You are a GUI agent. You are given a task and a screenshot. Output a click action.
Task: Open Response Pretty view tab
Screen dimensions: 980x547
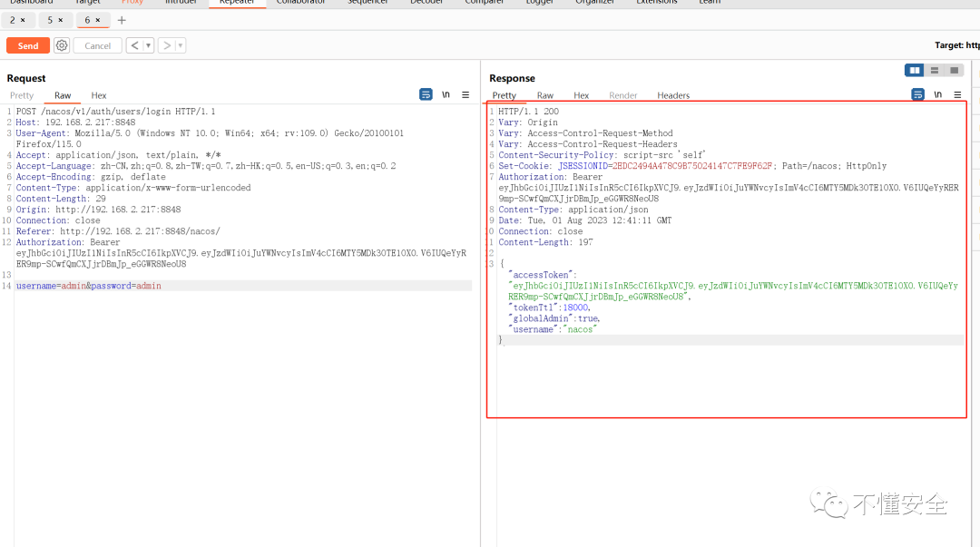(x=505, y=95)
